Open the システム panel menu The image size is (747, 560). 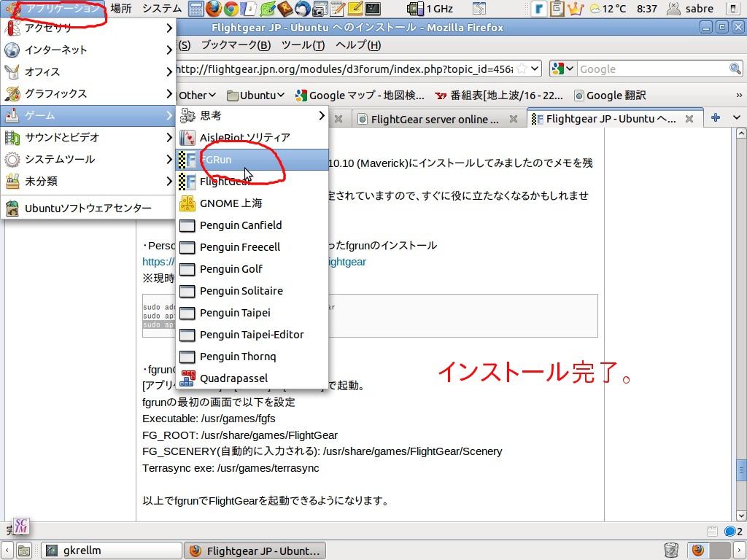[162, 9]
